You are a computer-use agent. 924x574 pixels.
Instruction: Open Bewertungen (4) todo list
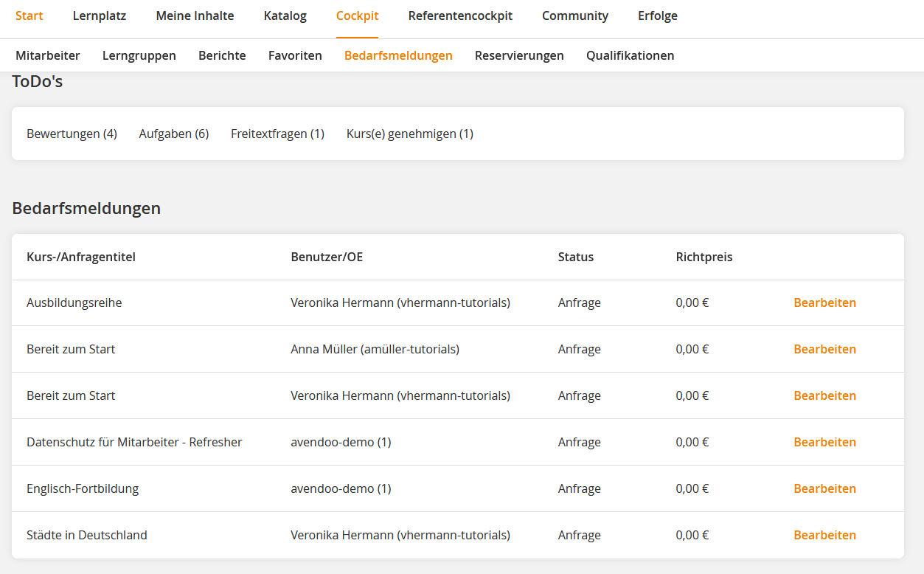72,134
